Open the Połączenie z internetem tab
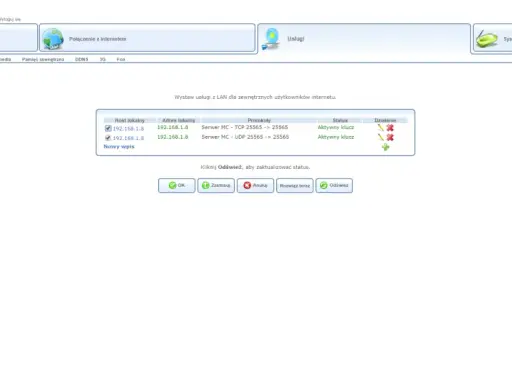512x384 pixels. pyautogui.click(x=147, y=38)
